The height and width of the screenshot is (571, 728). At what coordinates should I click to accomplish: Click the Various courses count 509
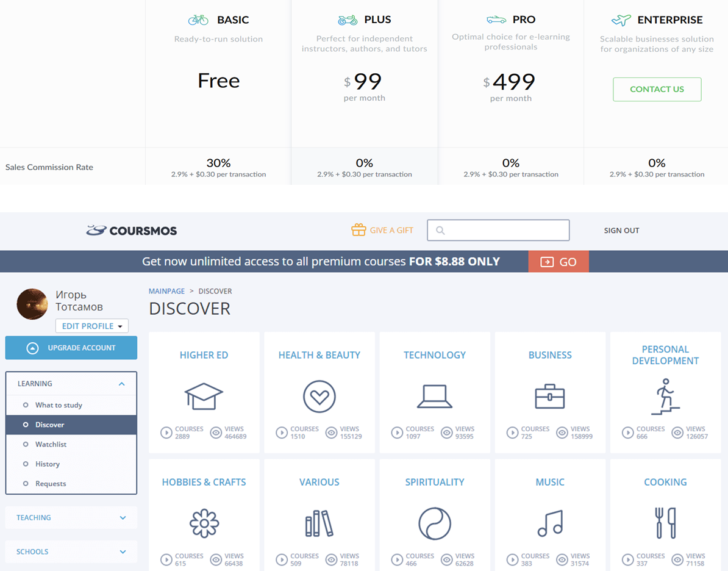coord(296,564)
